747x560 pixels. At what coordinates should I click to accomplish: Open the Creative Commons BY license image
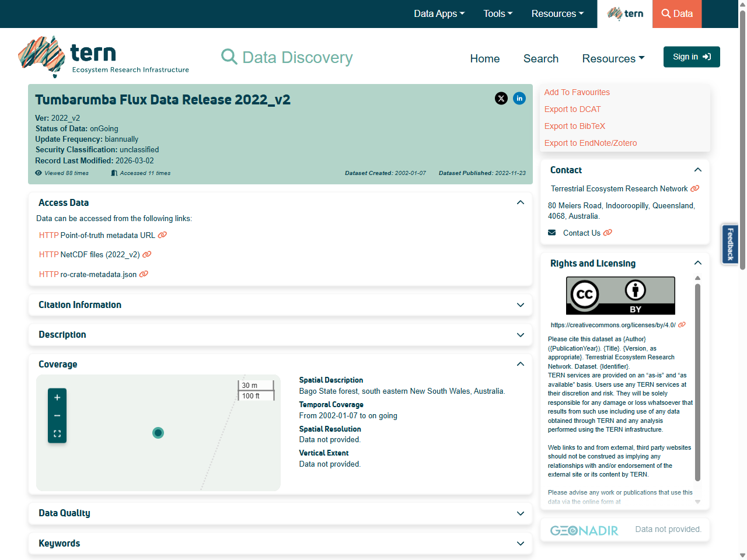click(x=620, y=295)
